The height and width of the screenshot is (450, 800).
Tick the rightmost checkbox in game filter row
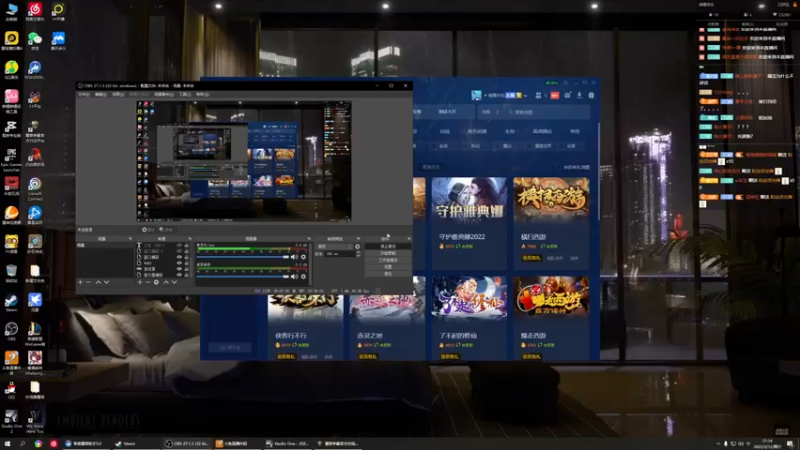tap(562, 146)
